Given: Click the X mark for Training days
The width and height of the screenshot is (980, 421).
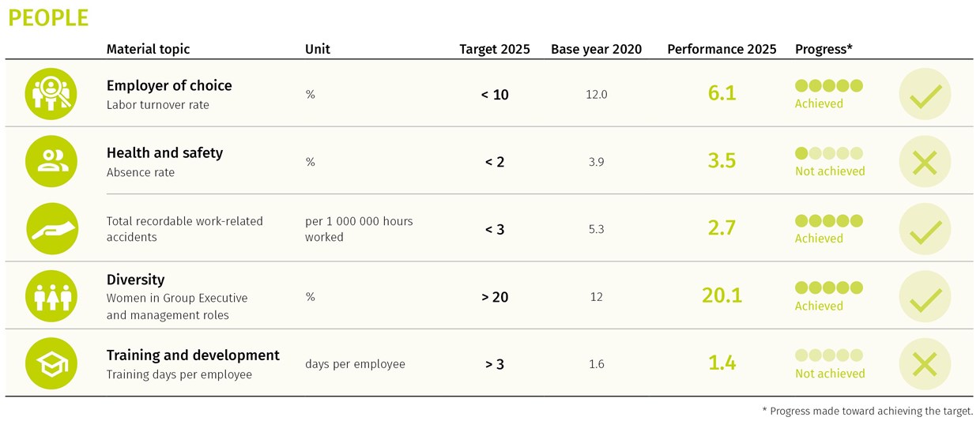Looking at the screenshot, I should point(925,363).
